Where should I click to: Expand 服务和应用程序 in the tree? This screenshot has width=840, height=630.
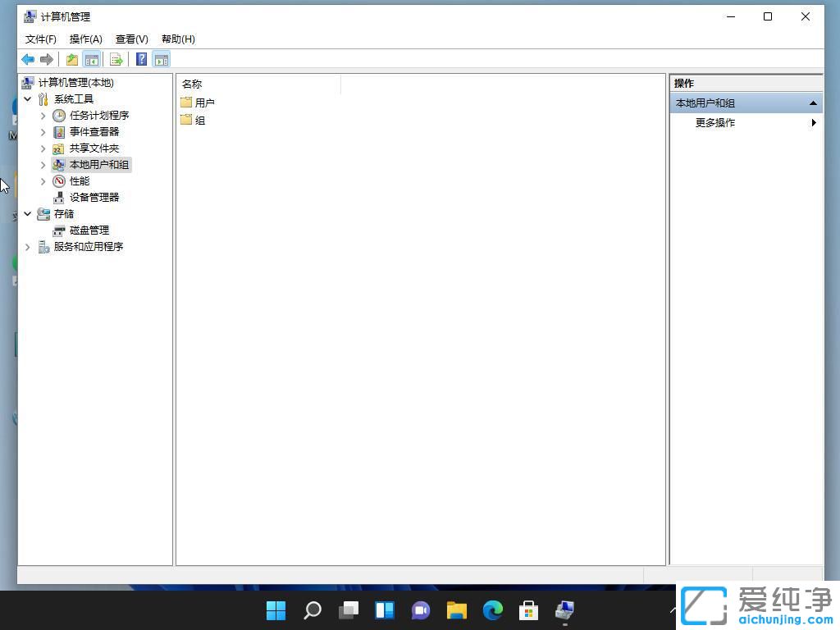(27, 246)
